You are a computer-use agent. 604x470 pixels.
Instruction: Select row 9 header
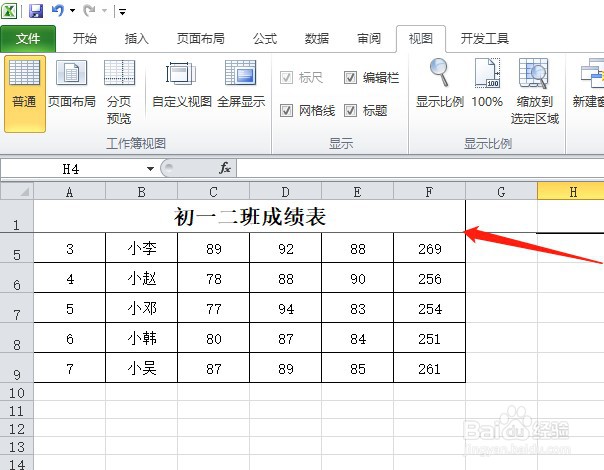(17, 368)
